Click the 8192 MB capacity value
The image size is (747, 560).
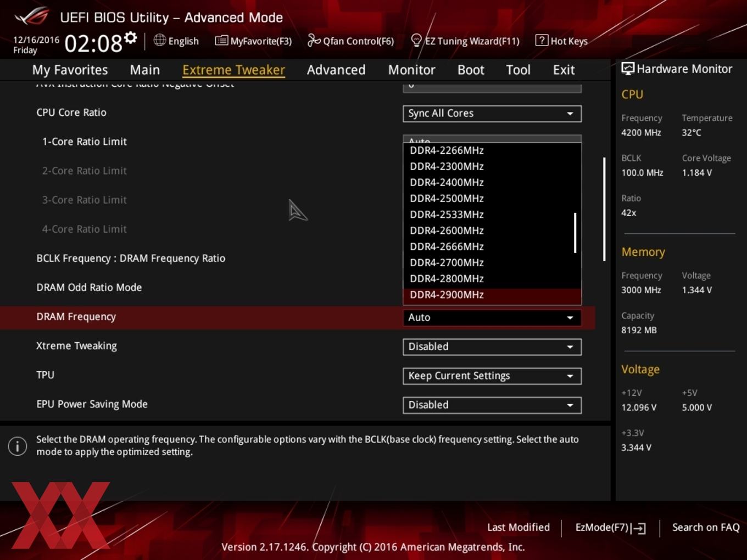pyautogui.click(x=639, y=330)
